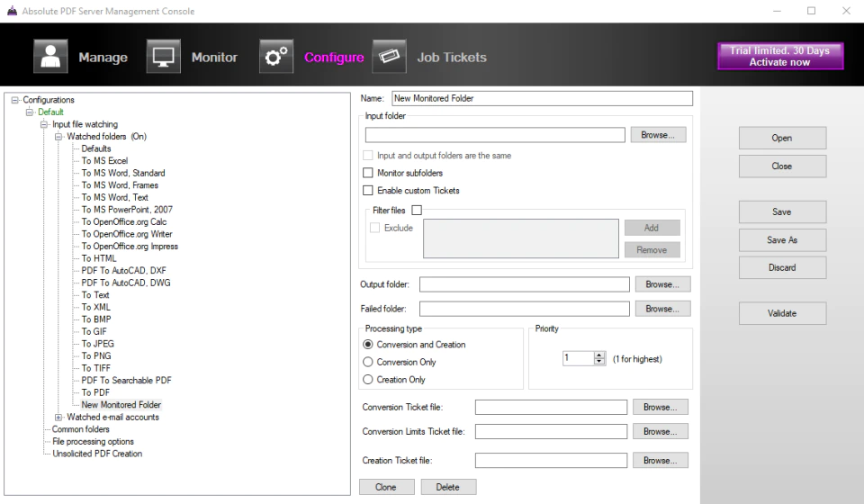
Task: Browse for Conversion Ticket file
Action: (x=660, y=408)
